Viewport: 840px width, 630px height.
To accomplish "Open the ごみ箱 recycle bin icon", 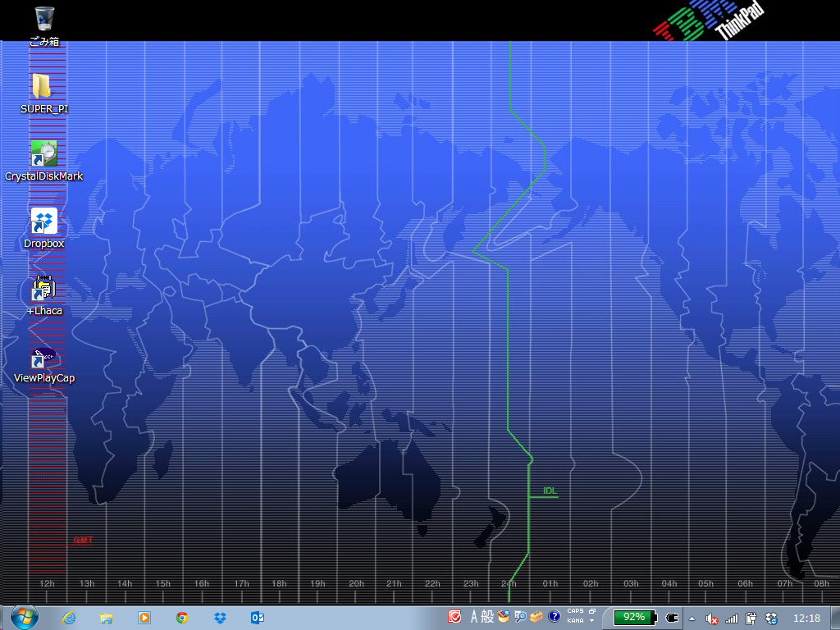I will coord(44,25).
